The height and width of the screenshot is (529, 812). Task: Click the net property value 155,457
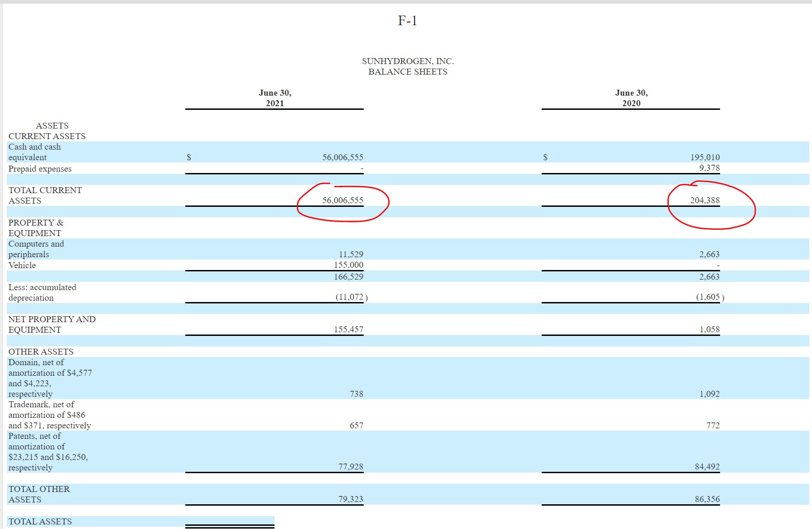coord(349,329)
